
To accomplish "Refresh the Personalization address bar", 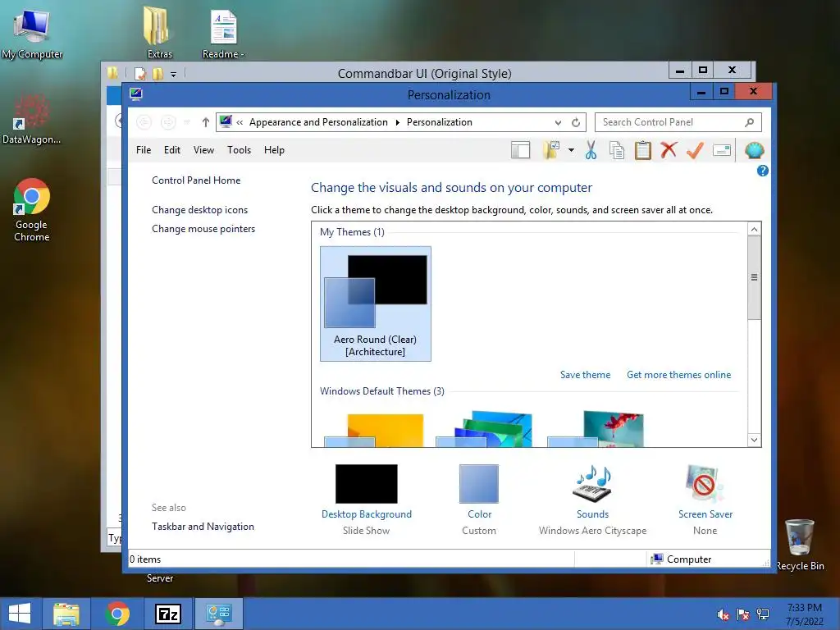I will click(x=576, y=122).
